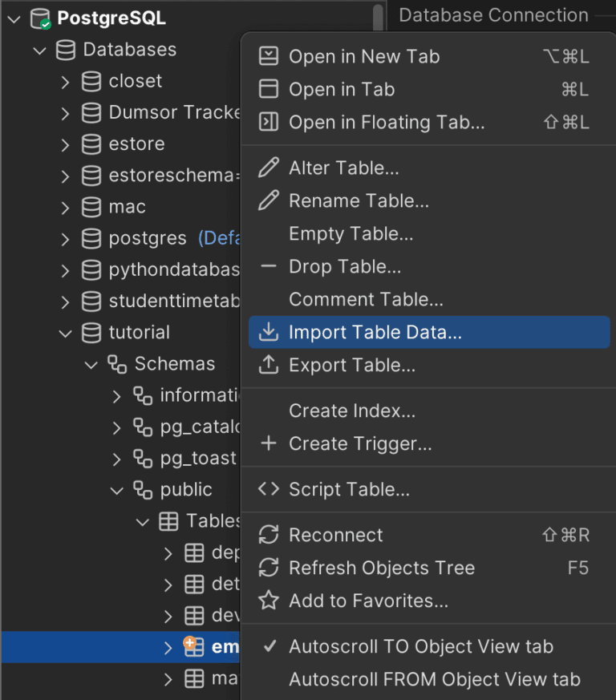The width and height of the screenshot is (616, 700).
Task: Select the mac database in the tree
Action: [x=127, y=207]
